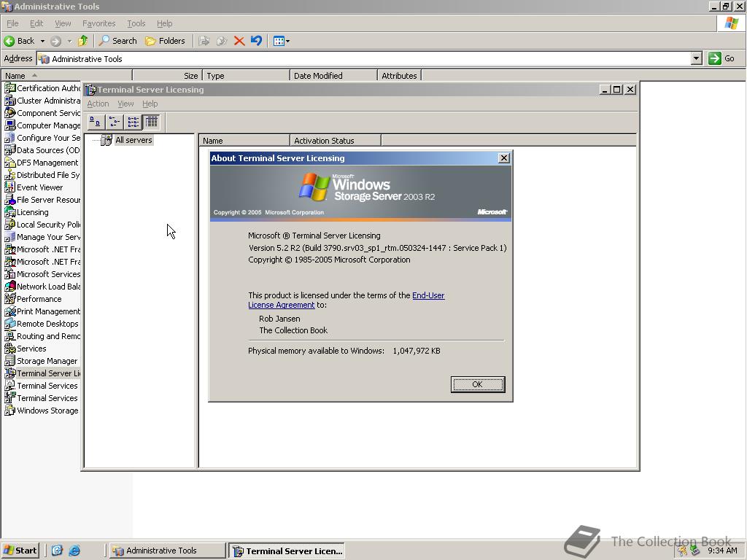Select the All servers tree node
Screen dimensions: 747x560
[133, 140]
